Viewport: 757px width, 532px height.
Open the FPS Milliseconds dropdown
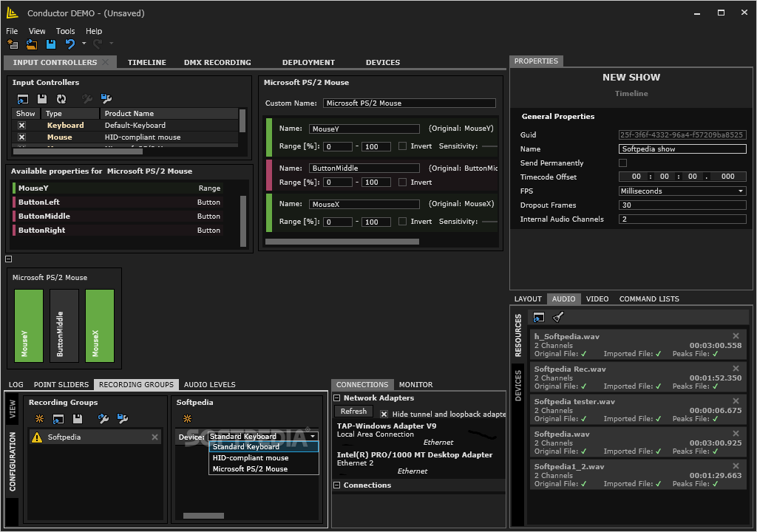pos(682,191)
